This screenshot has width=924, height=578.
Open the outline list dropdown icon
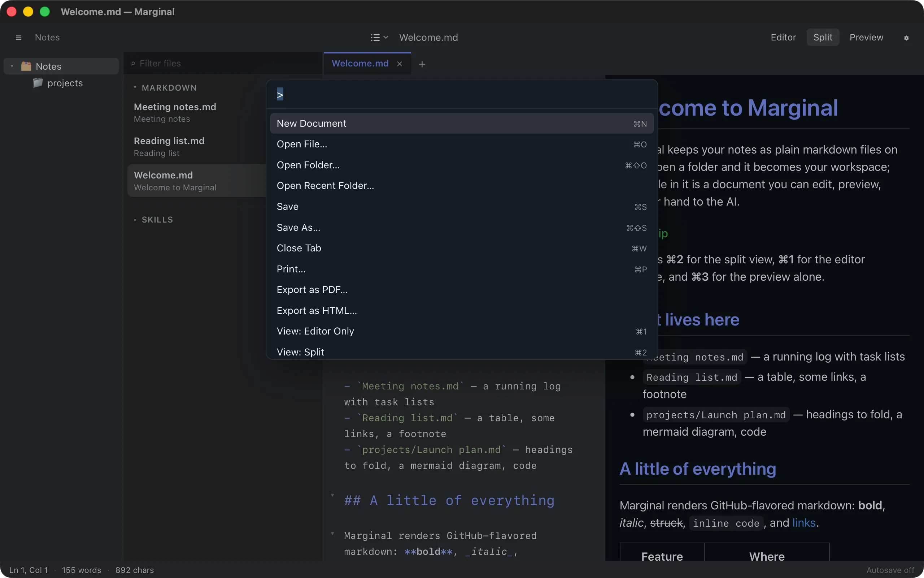(x=379, y=38)
